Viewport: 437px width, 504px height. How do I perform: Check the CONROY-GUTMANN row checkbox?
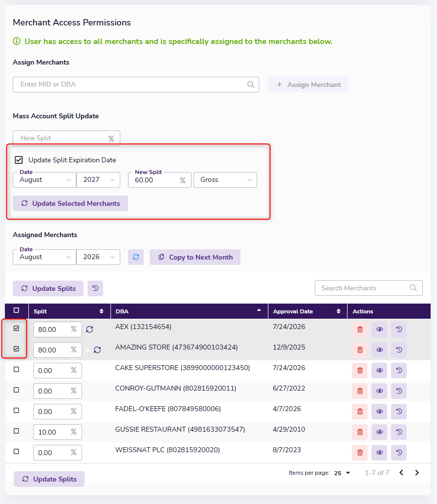pyautogui.click(x=17, y=390)
